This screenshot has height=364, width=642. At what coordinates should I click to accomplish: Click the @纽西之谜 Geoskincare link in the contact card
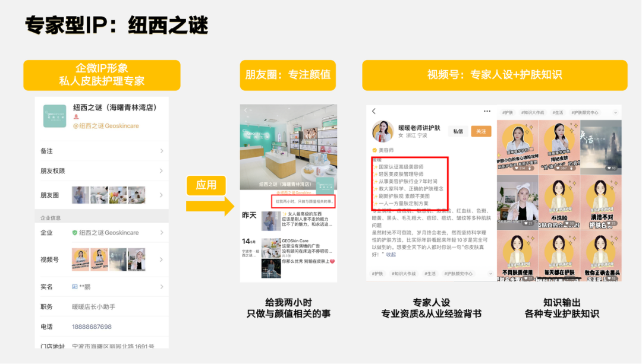[x=106, y=126]
